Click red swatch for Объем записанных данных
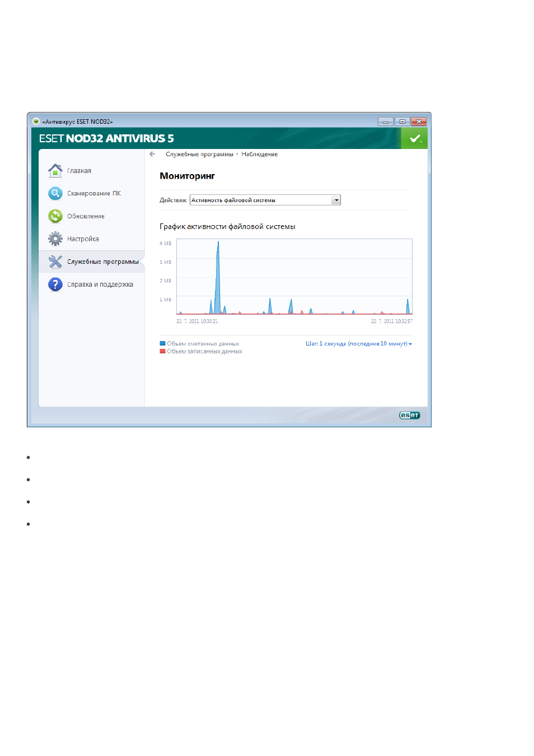This screenshot has height=756, width=534. click(162, 351)
